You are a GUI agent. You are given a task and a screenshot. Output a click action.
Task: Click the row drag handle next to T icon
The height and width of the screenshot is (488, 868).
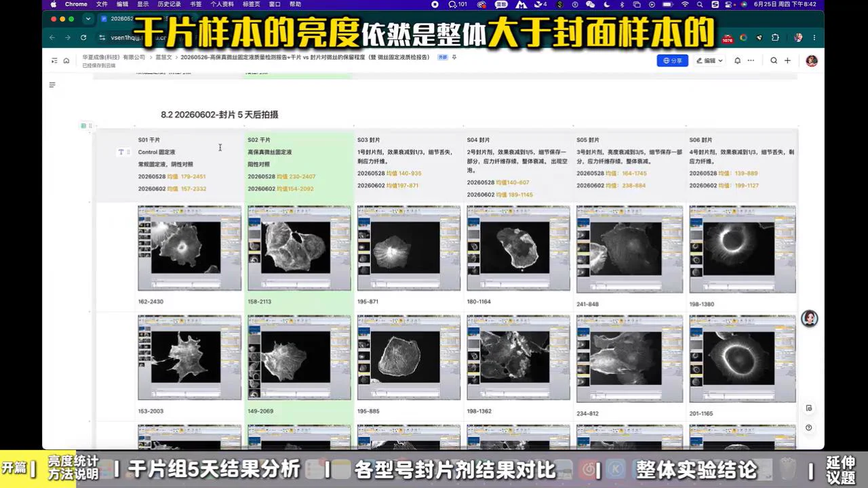click(x=128, y=152)
